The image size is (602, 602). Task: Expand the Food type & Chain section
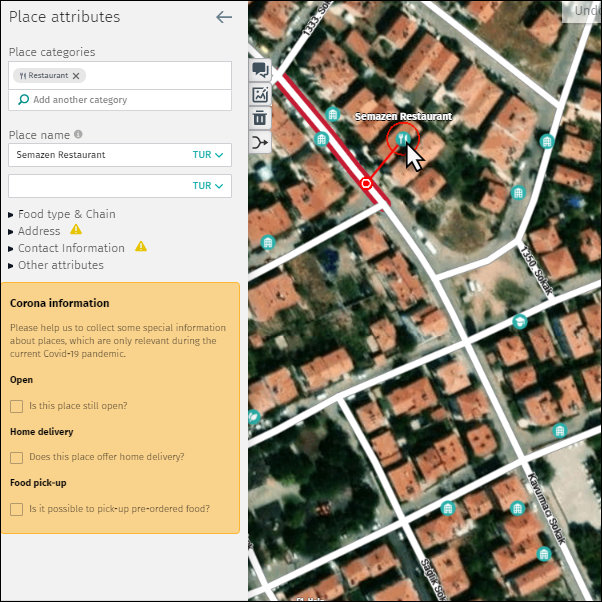tap(62, 214)
